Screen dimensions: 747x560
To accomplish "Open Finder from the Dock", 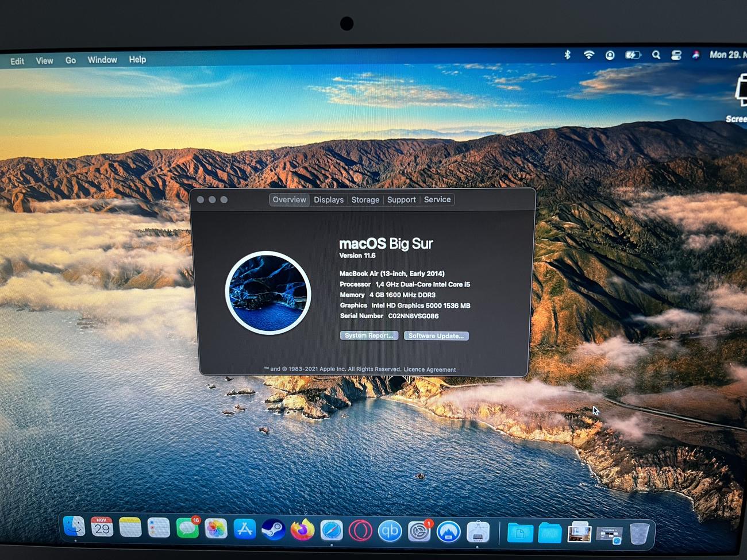I will click(x=74, y=527).
